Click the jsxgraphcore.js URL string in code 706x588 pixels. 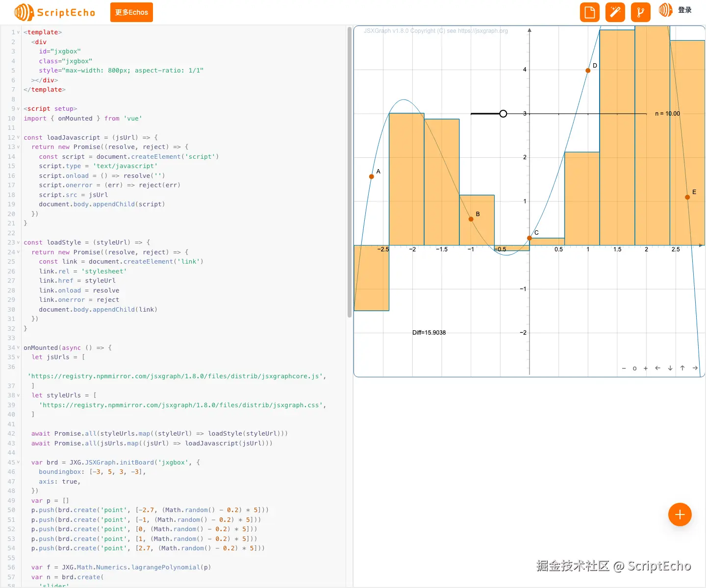click(x=175, y=376)
